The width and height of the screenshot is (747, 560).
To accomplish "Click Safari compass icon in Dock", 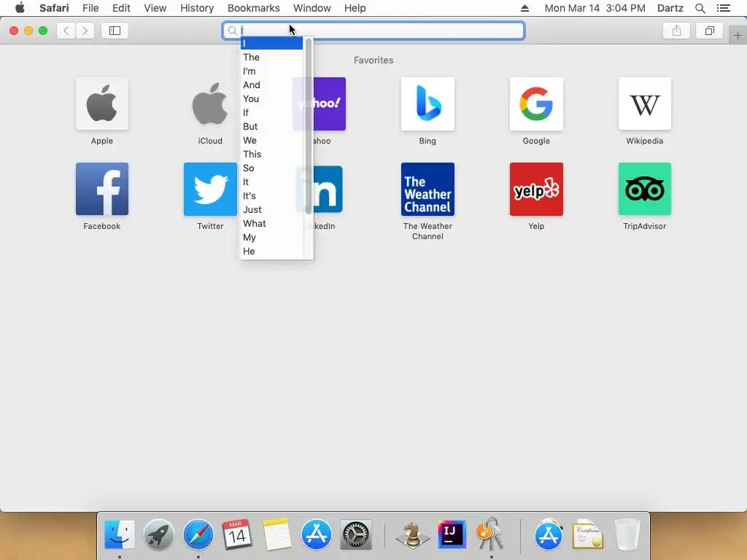I will (x=198, y=534).
